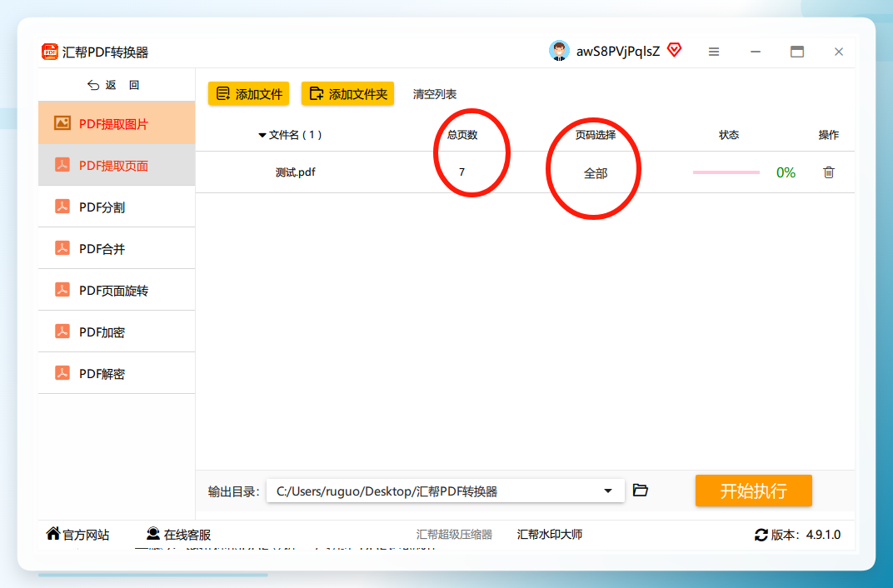Click the 0% progress value
The height and width of the screenshot is (588, 893).
pyautogui.click(x=786, y=172)
